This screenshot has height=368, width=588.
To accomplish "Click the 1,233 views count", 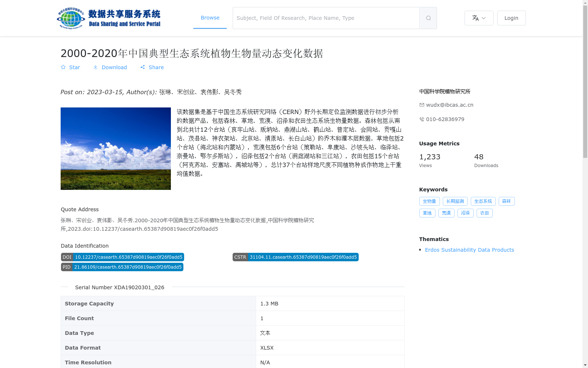I will (x=430, y=157).
